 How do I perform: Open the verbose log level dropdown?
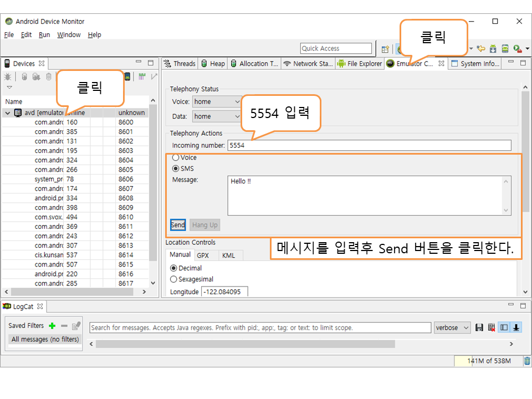click(x=452, y=328)
